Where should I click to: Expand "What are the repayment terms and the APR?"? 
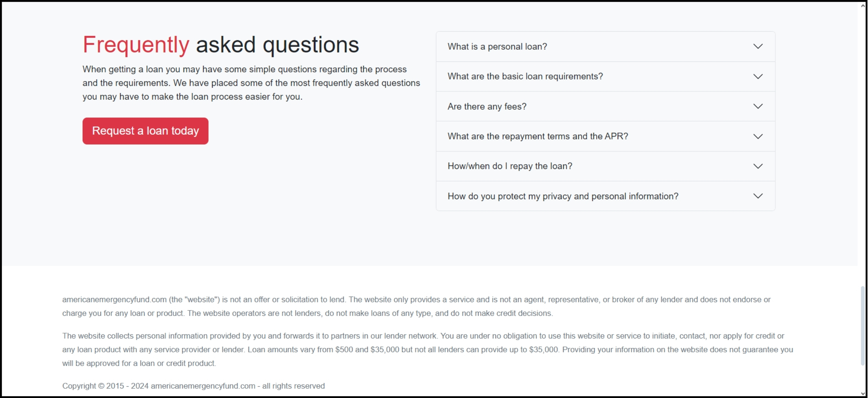pyautogui.click(x=538, y=136)
